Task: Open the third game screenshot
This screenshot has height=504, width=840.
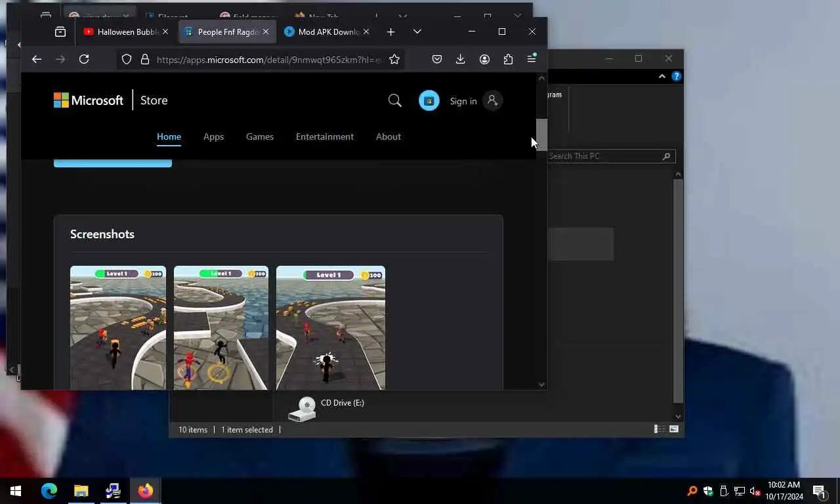Action: point(331,327)
